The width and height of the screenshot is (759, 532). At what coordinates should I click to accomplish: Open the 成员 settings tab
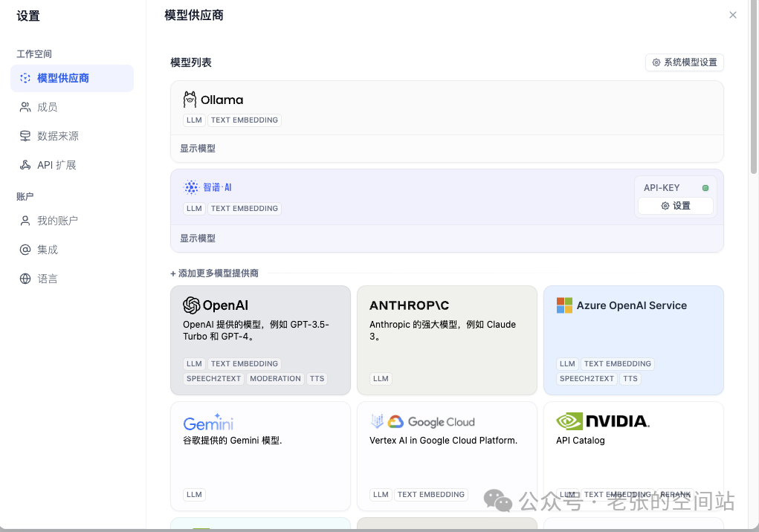tap(47, 107)
